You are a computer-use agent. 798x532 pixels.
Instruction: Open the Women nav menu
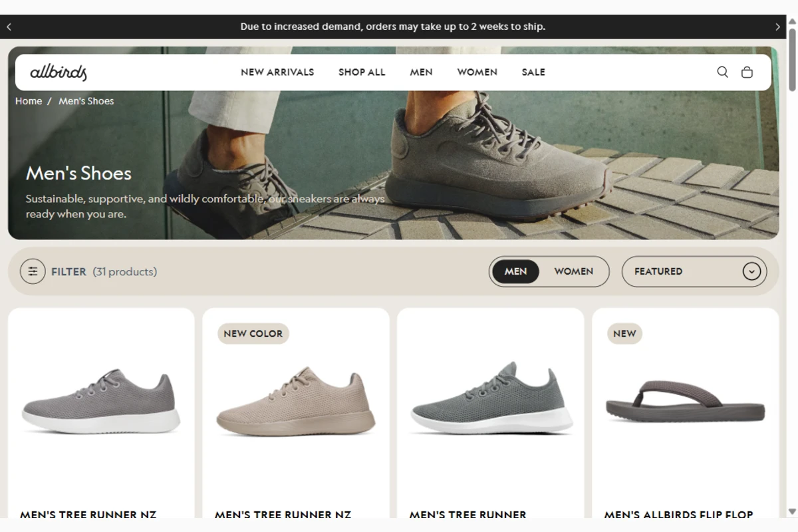click(x=477, y=72)
